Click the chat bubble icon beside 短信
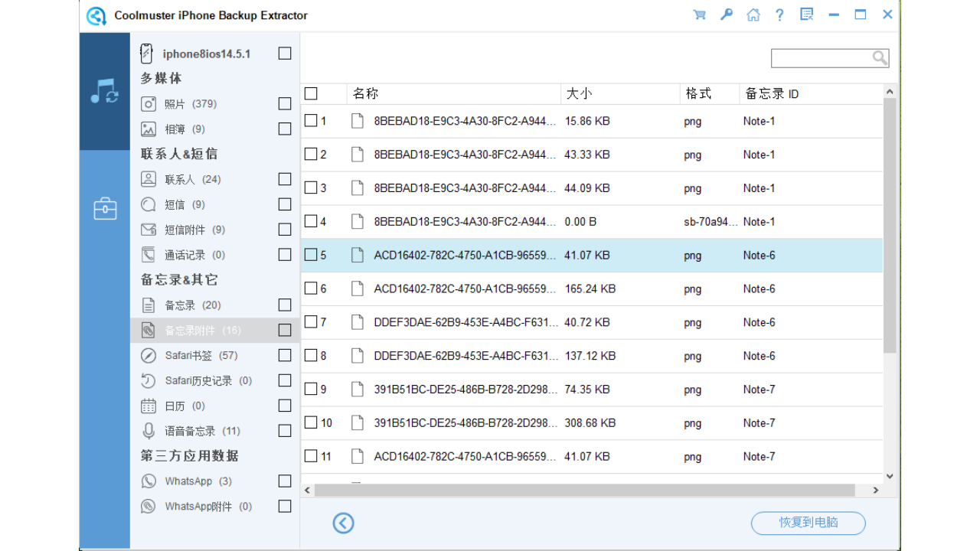Image resolution: width=980 pixels, height=551 pixels. tap(148, 204)
